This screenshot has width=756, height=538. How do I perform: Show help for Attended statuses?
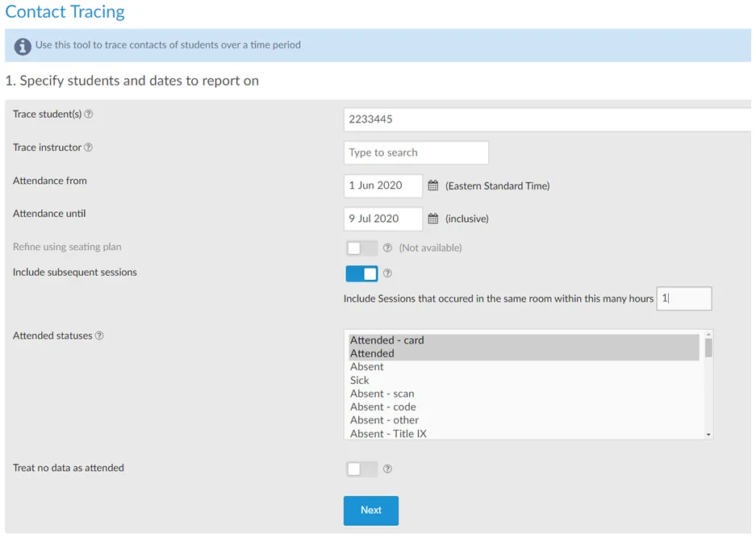tap(99, 336)
